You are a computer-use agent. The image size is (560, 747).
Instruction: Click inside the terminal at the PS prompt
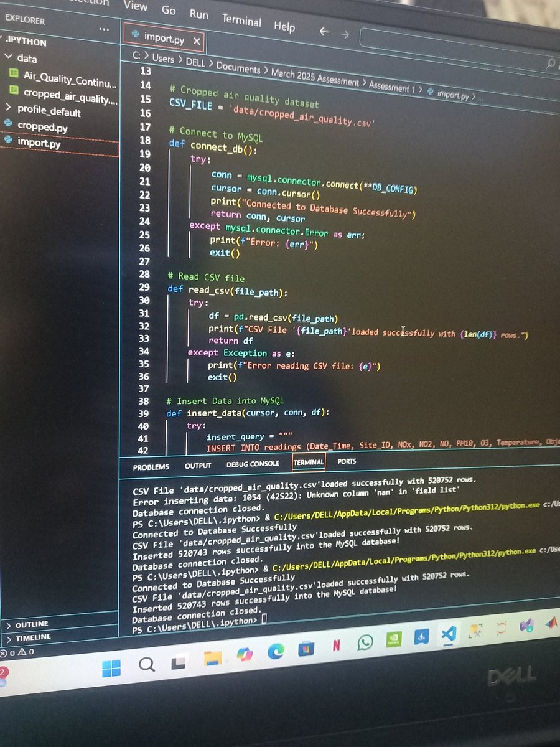pos(264,619)
